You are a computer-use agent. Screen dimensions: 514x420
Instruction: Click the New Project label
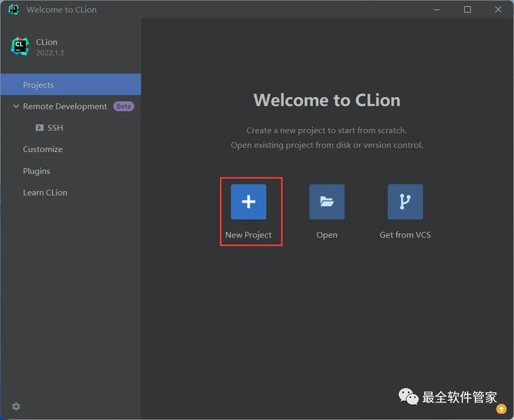[249, 235]
